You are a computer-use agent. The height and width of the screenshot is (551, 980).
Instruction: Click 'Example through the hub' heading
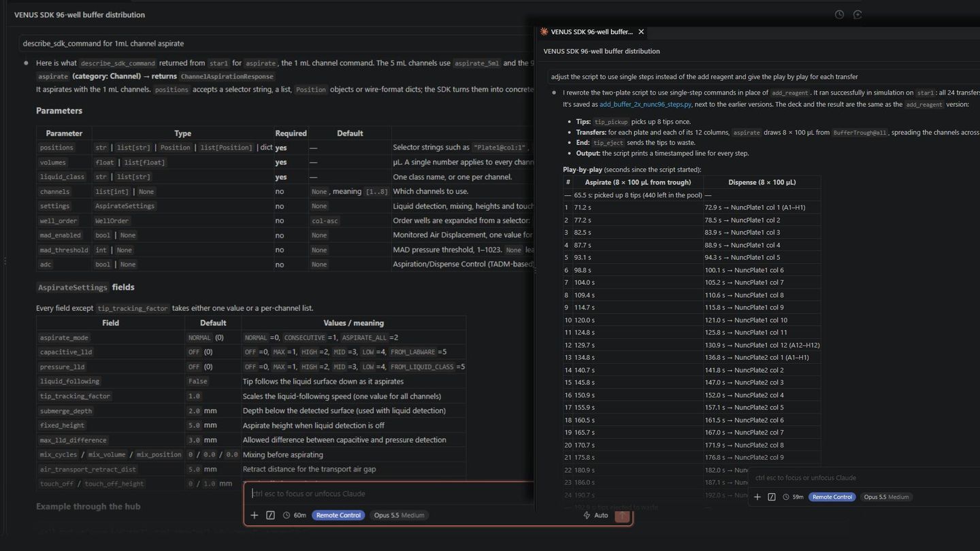tap(88, 507)
